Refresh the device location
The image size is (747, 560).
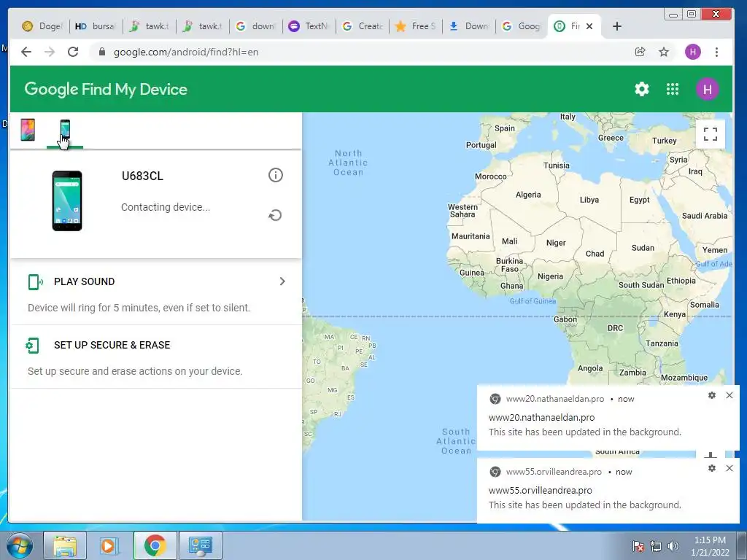[x=275, y=216]
